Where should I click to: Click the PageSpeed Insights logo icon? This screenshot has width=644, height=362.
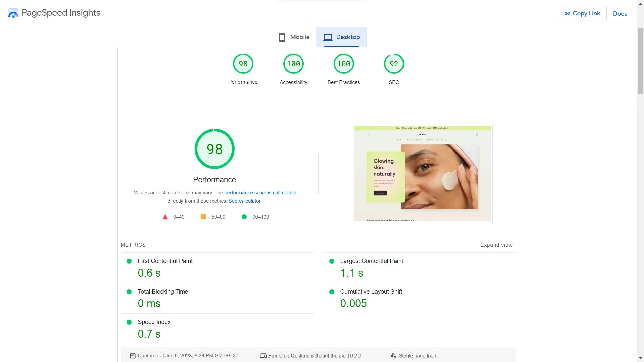click(x=13, y=13)
